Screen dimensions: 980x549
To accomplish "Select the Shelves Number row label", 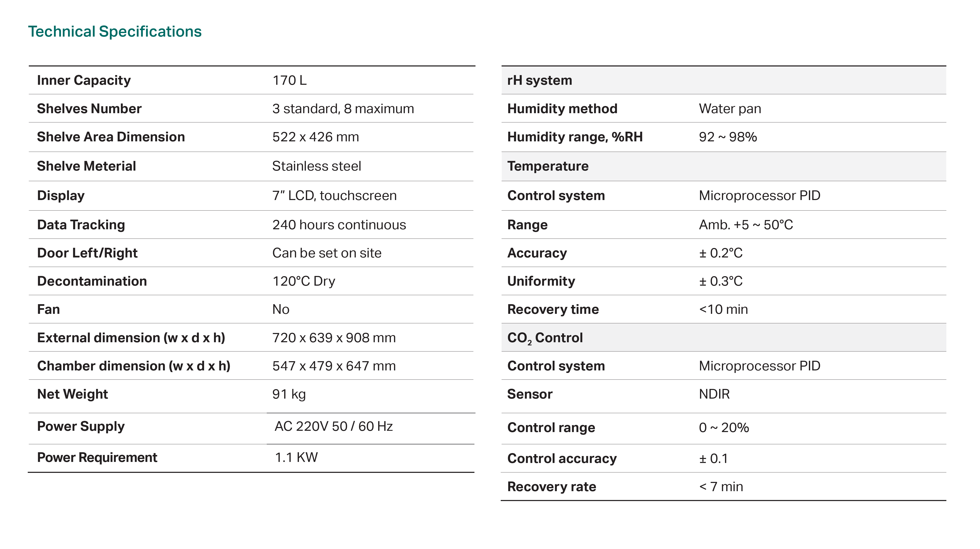I will click(89, 109).
